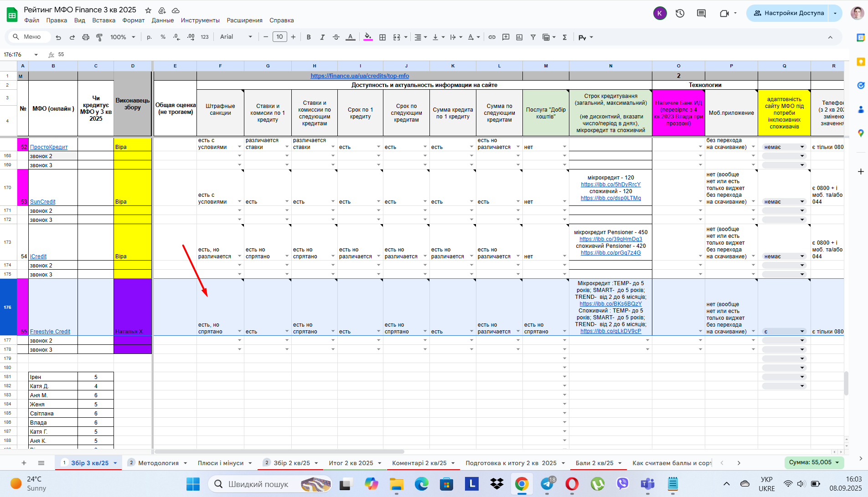The width and height of the screenshot is (868, 497).
Task: Toggle bold text formatting
Action: (309, 37)
